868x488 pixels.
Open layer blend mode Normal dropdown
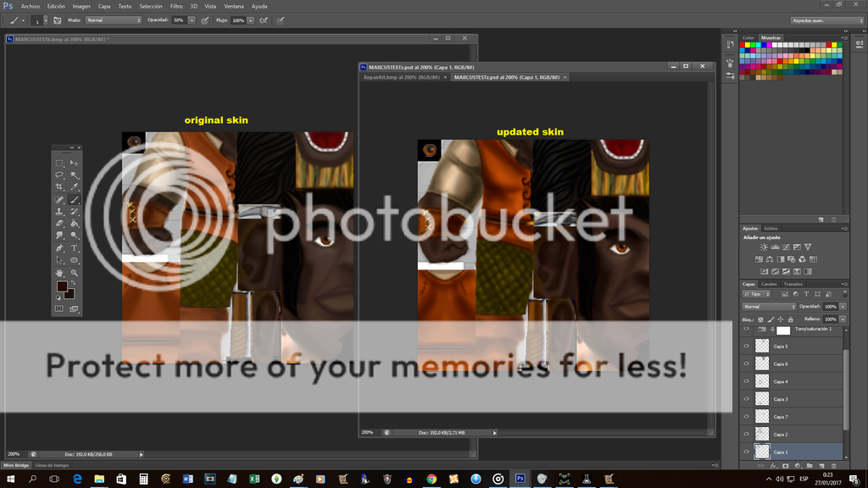click(x=769, y=307)
